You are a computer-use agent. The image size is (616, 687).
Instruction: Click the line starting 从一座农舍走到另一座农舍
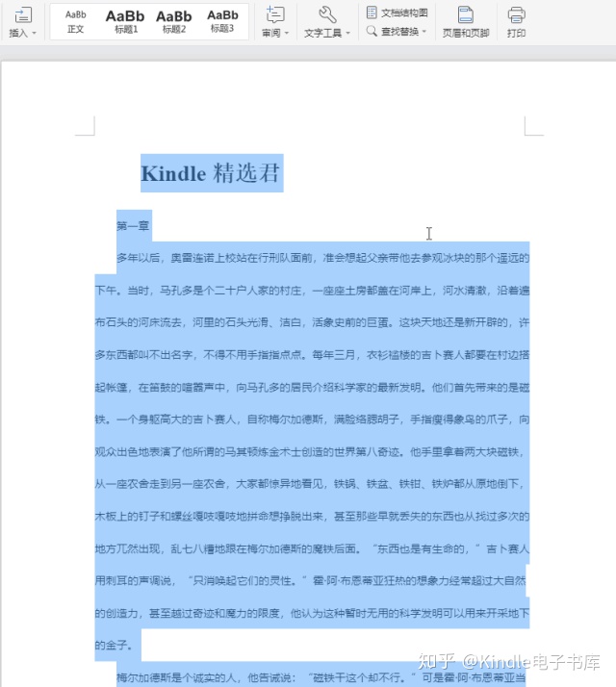pyautogui.click(x=310, y=484)
